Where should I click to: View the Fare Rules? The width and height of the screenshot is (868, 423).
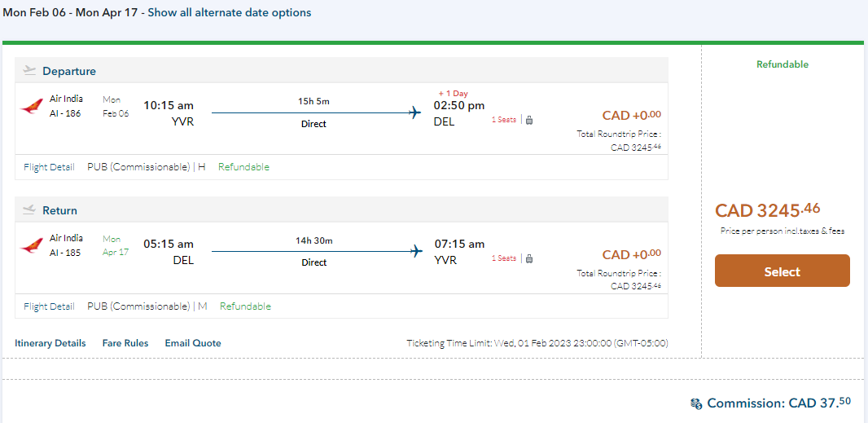coord(125,343)
